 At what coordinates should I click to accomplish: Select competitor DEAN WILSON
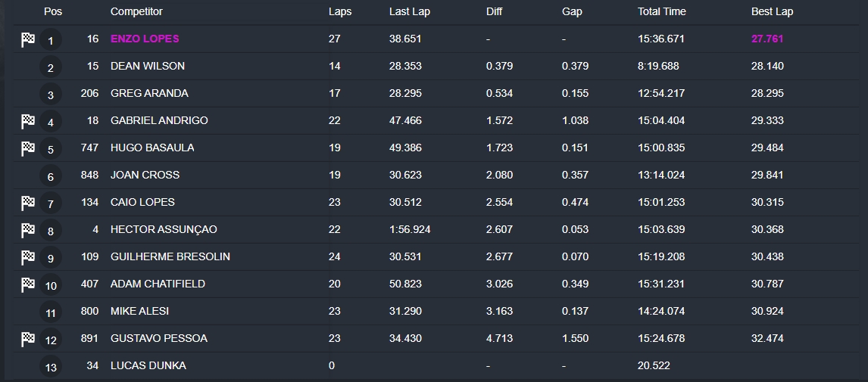coord(147,66)
